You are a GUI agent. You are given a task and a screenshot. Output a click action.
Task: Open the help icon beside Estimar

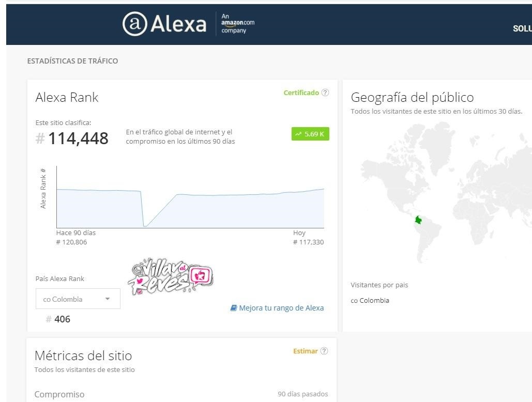(324, 351)
